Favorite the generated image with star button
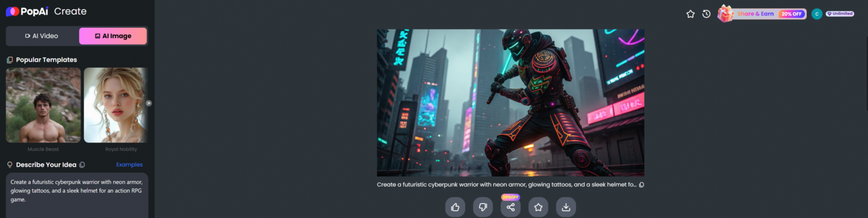 [x=538, y=207]
